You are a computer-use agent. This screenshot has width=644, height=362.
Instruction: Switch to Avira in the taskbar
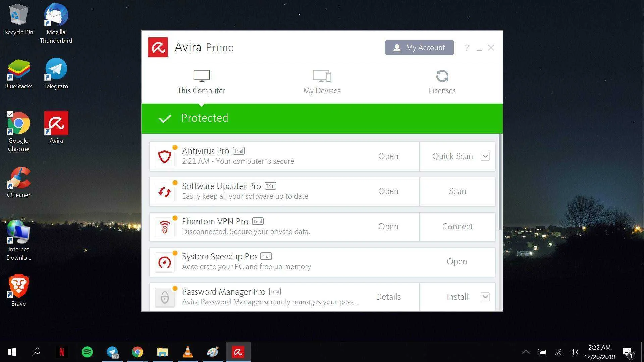point(238,352)
